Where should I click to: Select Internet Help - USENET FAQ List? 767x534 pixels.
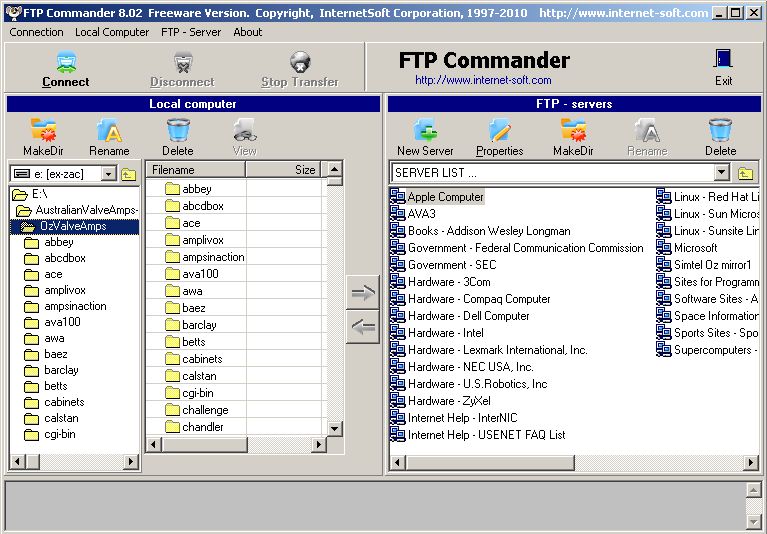[x=478, y=435]
